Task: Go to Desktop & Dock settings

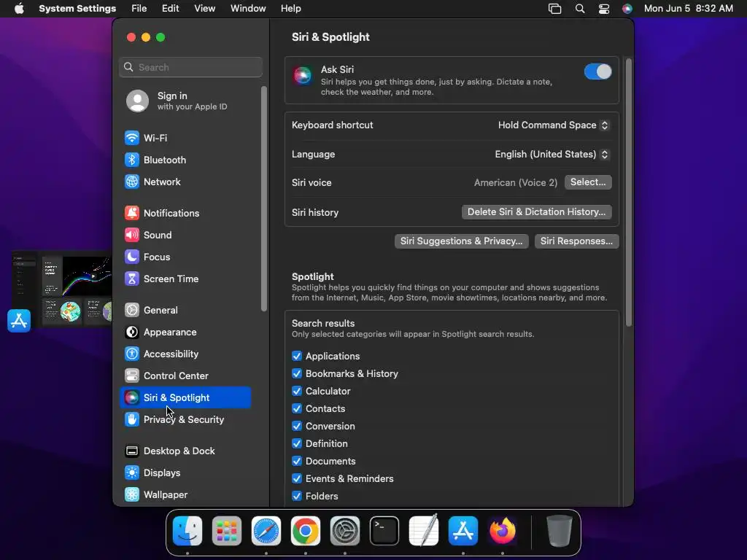Action: tap(185, 451)
